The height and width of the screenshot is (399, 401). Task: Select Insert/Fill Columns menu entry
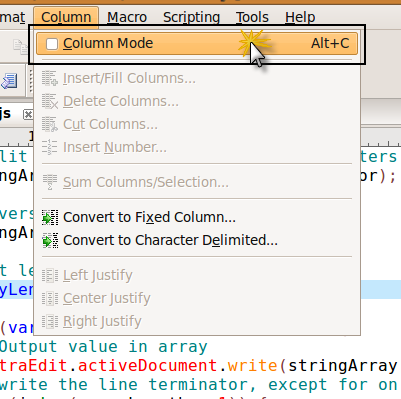click(197, 79)
